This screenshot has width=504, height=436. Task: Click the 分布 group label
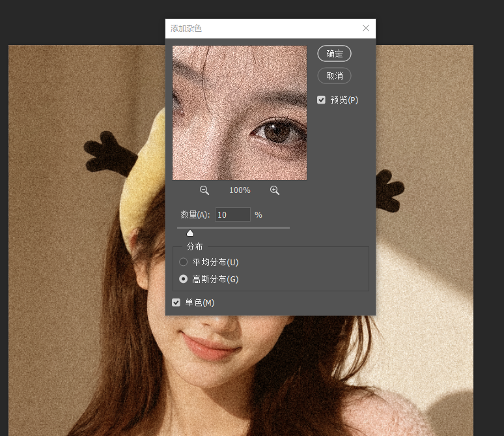(195, 246)
